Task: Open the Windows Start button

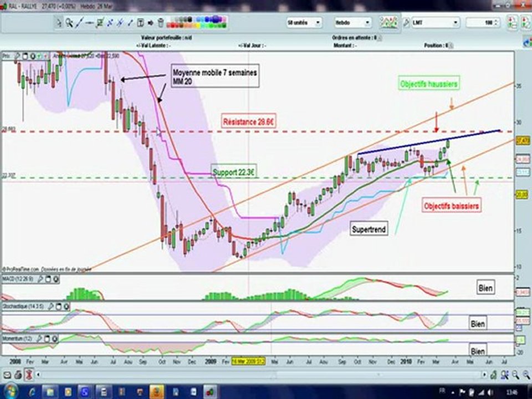Action: [x=11, y=391]
